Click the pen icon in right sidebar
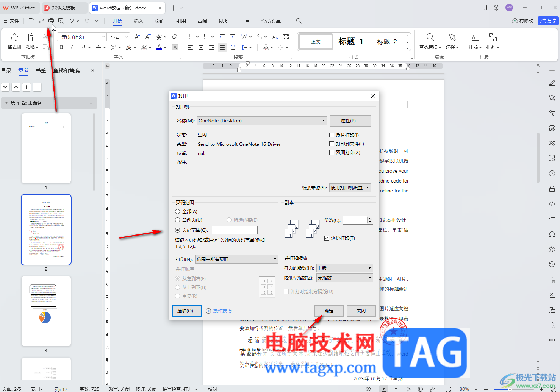The width and height of the screenshot is (560, 392). pos(552,83)
